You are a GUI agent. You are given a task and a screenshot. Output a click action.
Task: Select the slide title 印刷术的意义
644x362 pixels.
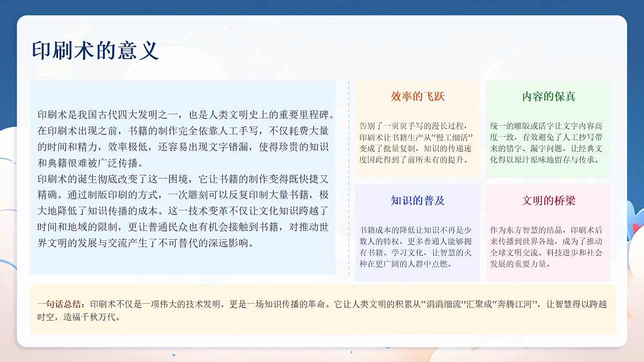(x=96, y=50)
